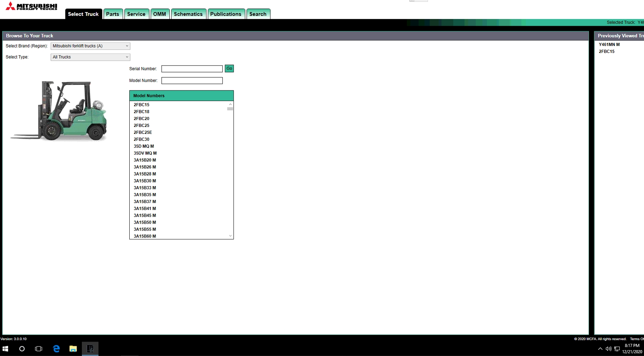
Task: Show hidden system tray icons
Action: 600,349
